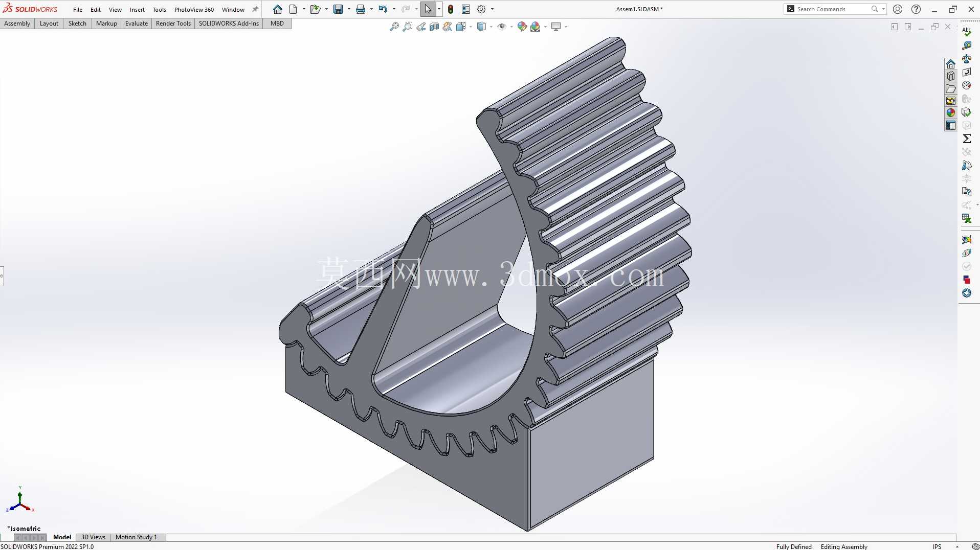
Task: Expand Display Style dropdown arrow
Action: [x=491, y=27]
